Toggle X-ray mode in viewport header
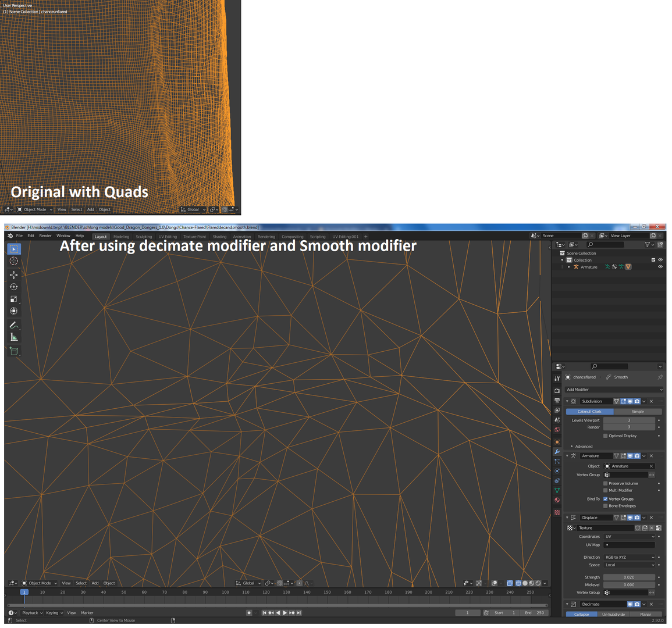This screenshot has height=628, width=672. [x=510, y=583]
